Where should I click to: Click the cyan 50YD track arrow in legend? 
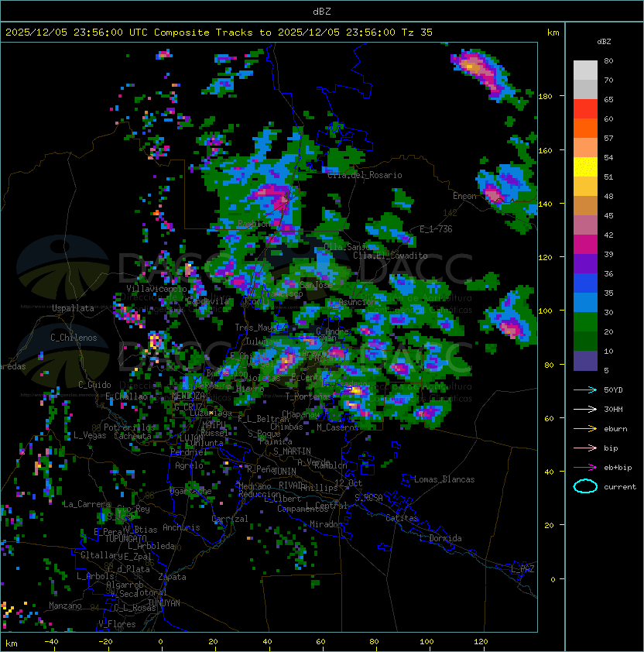[x=585, y=389]
